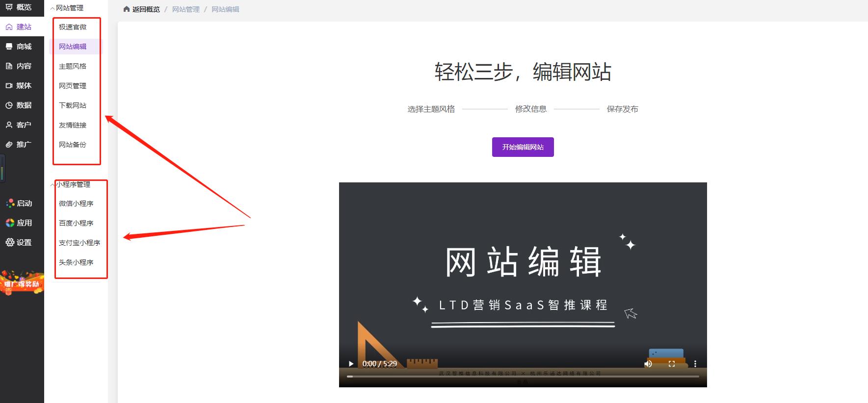
Task: Select the 网站编辑 menu item
Action: coord(73,47)
